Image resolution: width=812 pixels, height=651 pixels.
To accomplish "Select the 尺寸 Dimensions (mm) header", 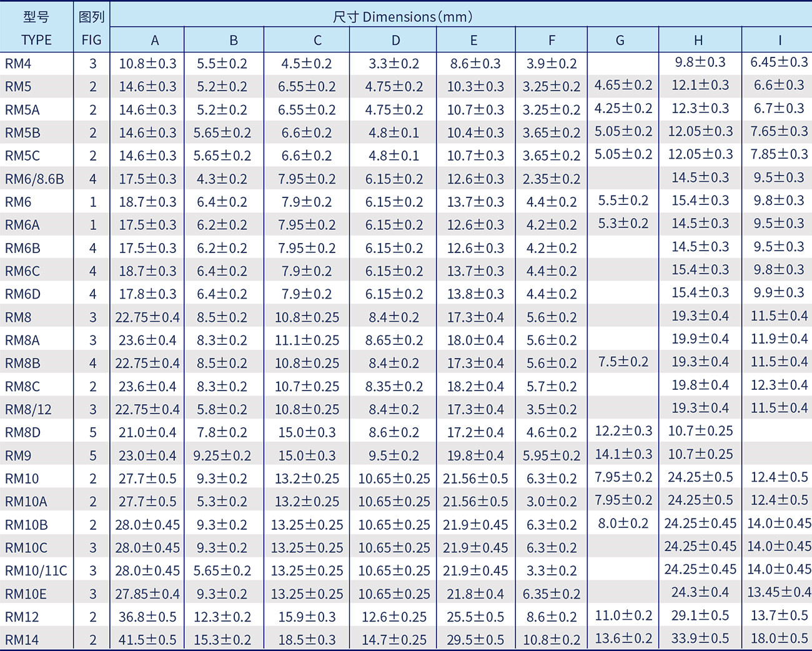I will [x=402, y=17].
